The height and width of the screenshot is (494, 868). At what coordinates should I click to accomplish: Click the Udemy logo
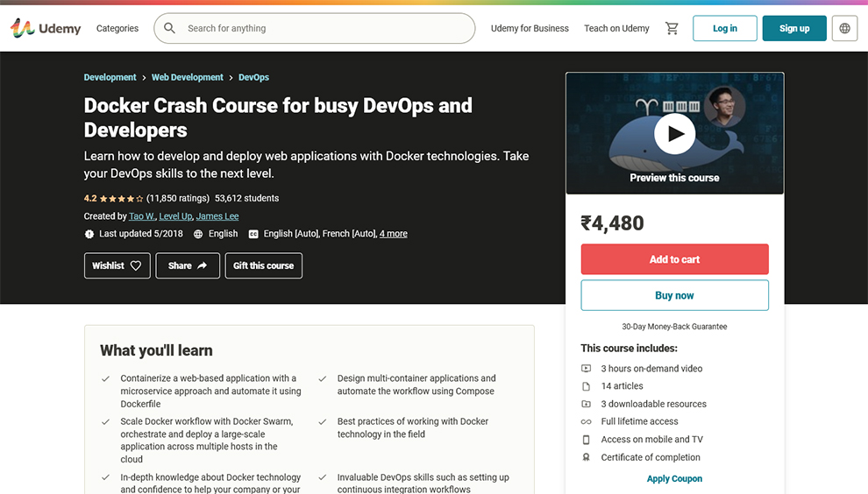pyautogui.click(x=46, y=28)
